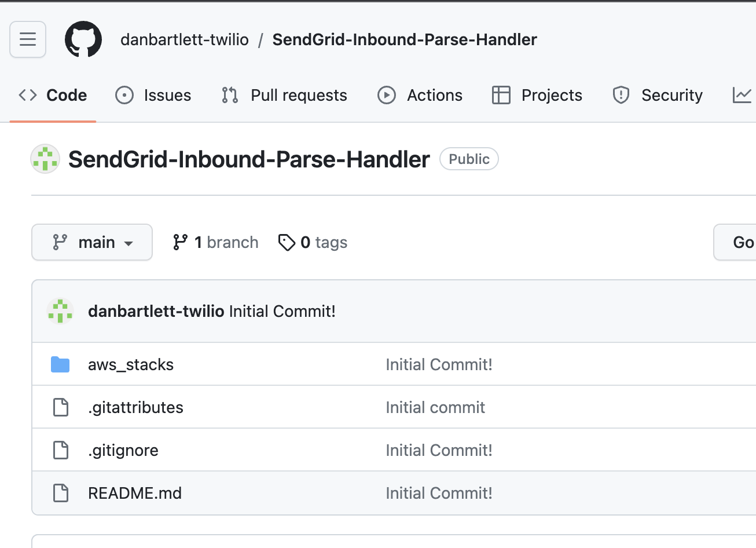Open the Projects tab
Screen dimensions: 756x548
point(537,95)
